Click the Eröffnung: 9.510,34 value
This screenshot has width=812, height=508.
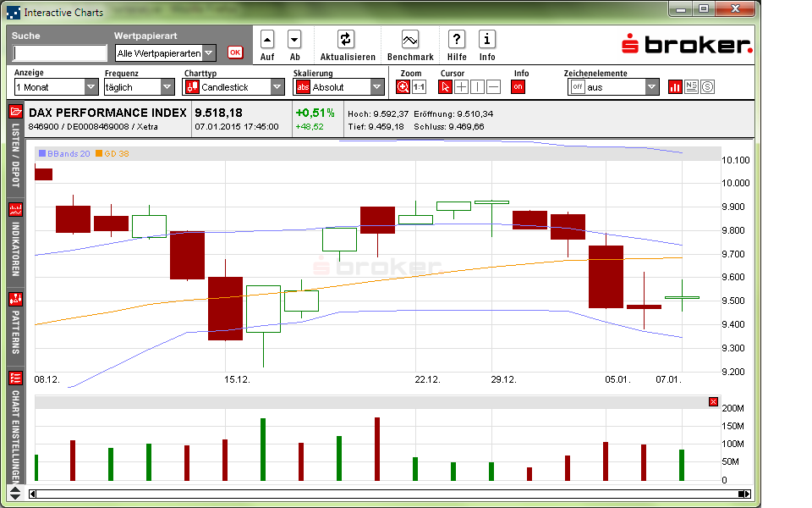(x=453, y=114)
